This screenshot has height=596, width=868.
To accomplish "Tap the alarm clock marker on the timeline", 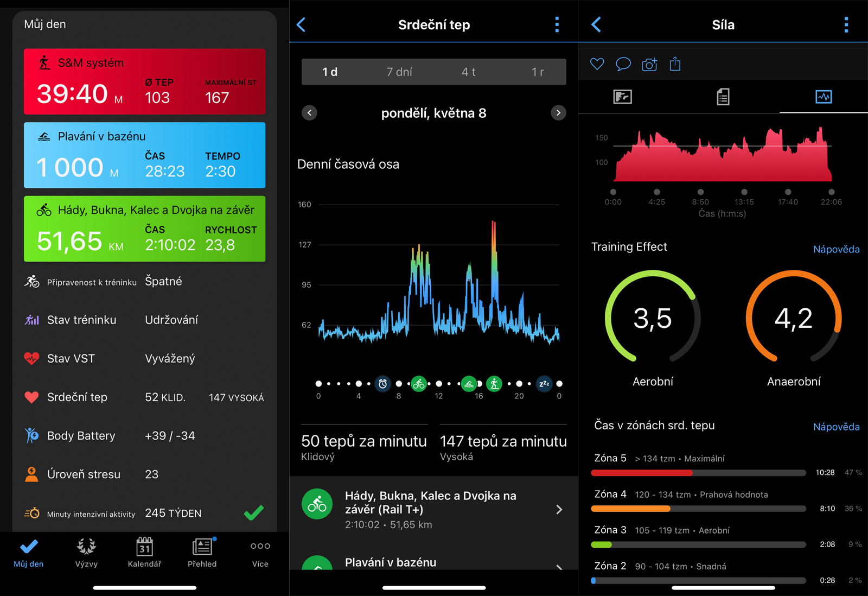I will click(x=382, y=384).
